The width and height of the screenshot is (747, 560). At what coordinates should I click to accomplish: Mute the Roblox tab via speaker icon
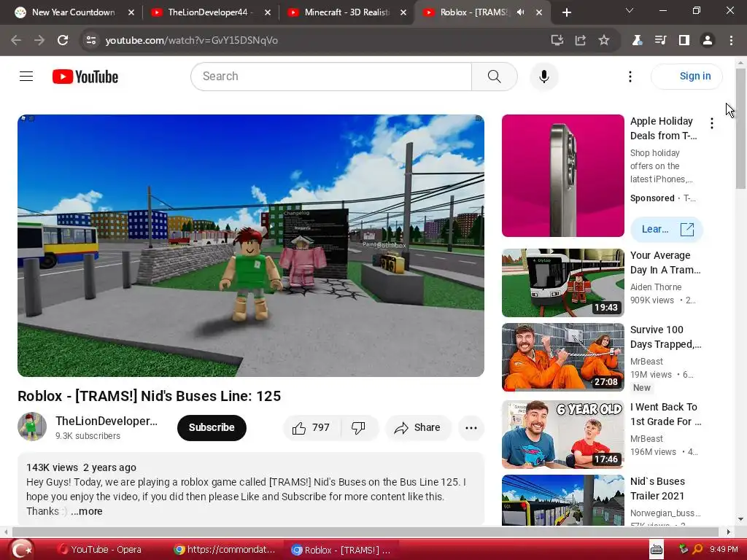tap(521, 12)
